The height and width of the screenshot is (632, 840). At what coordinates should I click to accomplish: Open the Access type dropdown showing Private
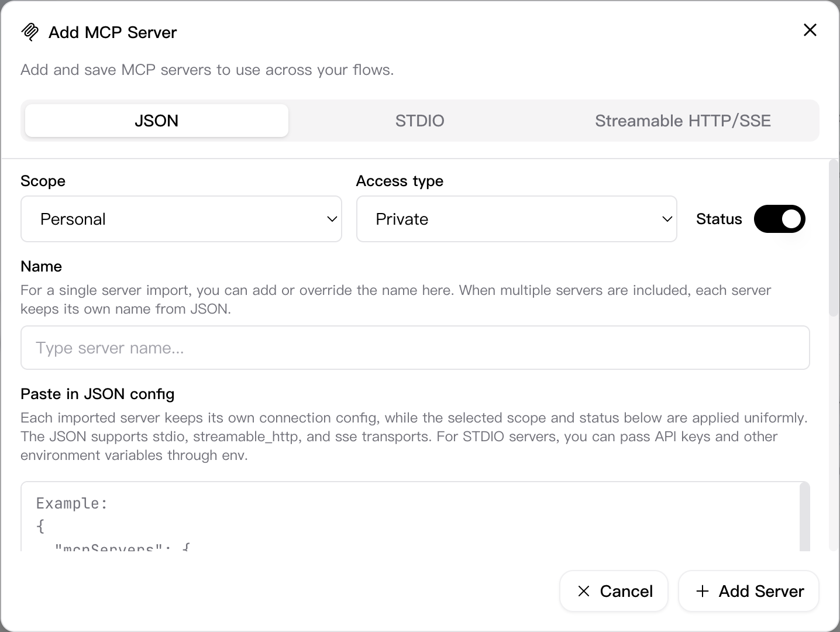[517, 219]
